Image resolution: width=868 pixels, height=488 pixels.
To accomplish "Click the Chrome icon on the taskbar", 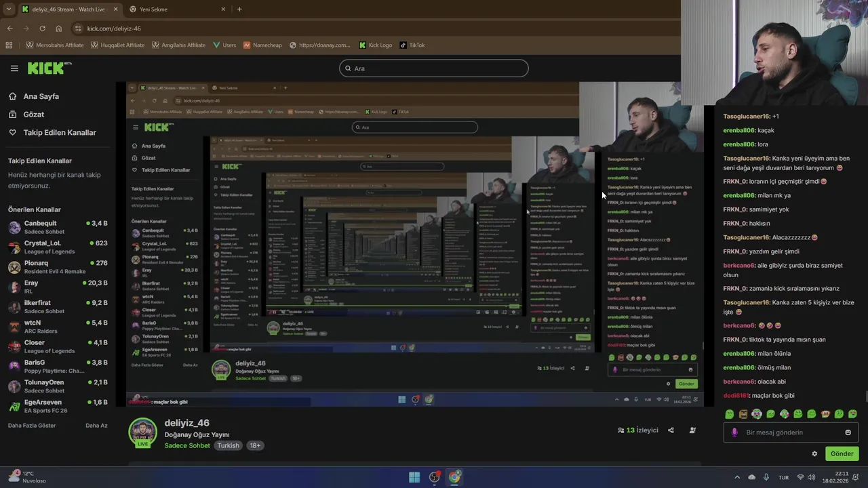I will 454,477.
